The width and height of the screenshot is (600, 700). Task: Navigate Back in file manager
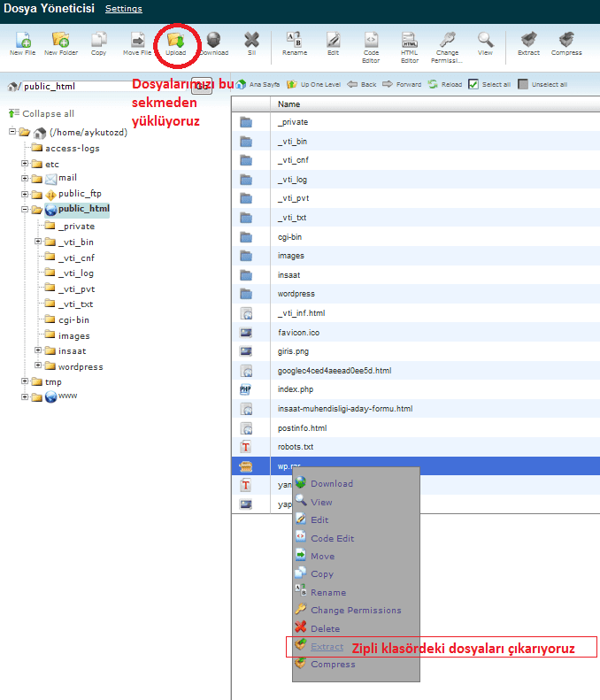click(x=362, y=84)
